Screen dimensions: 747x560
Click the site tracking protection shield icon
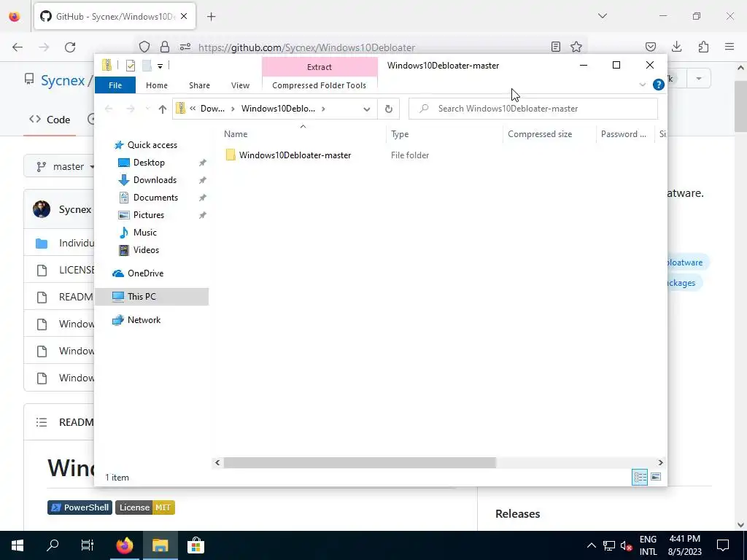pos(144,47)
